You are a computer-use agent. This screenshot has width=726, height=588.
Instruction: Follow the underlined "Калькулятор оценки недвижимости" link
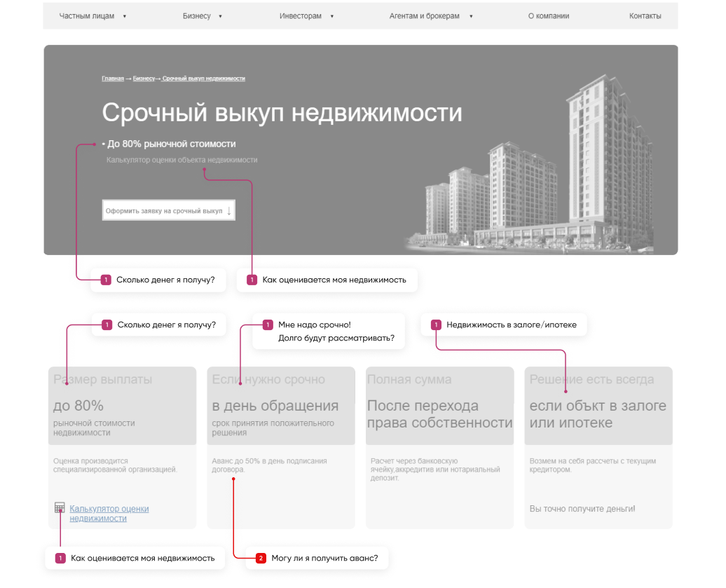(x=109, y=514)
